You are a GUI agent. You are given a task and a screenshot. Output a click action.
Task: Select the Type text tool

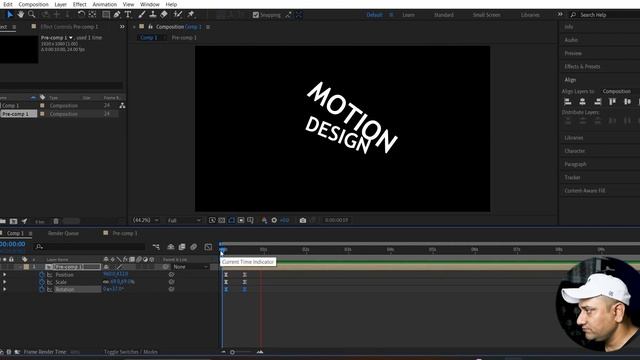pyautogui.click(x=128, y=15)
